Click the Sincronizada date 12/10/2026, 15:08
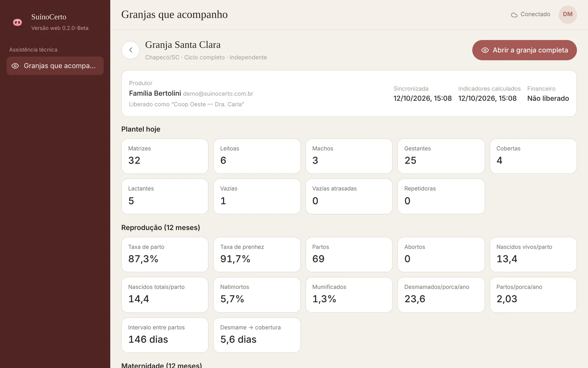The width and height of the screenshot is (588, 368). coord(422,98)
